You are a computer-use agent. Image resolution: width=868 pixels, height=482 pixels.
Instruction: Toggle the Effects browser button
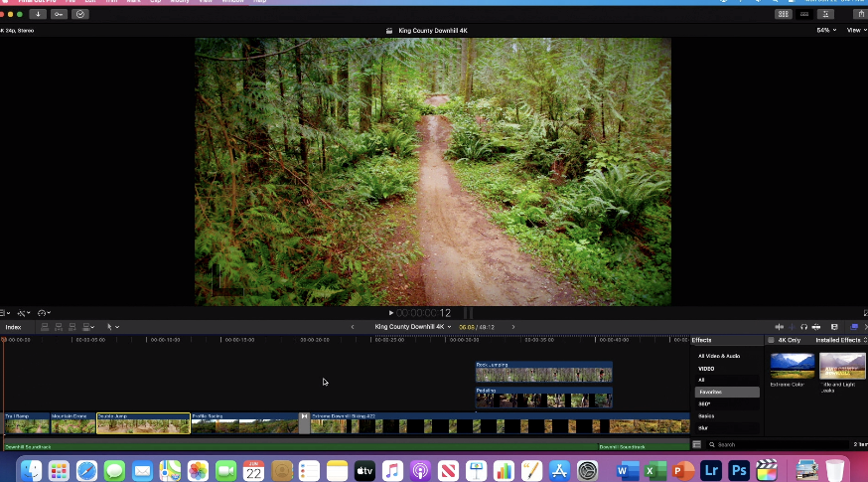click(854, 327)
